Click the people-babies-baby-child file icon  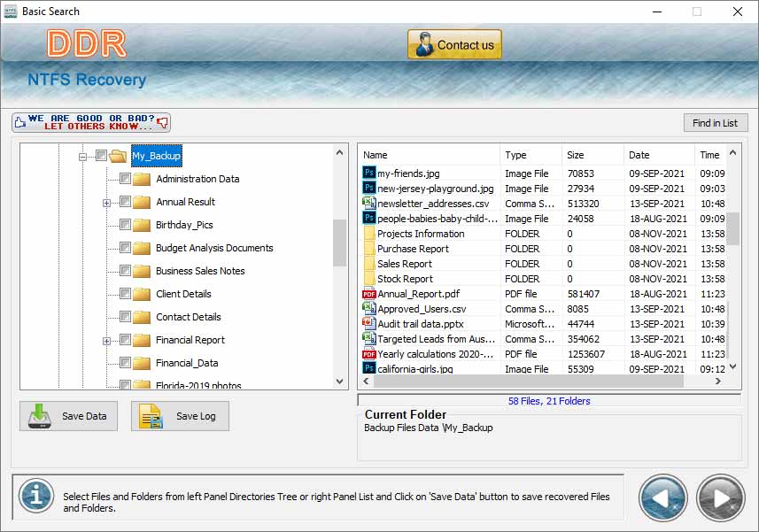pos(368,218)
